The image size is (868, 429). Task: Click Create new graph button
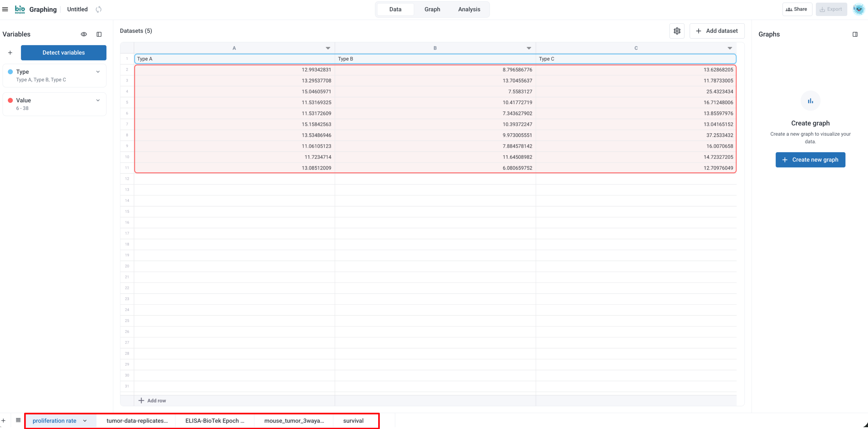(810, 160)
